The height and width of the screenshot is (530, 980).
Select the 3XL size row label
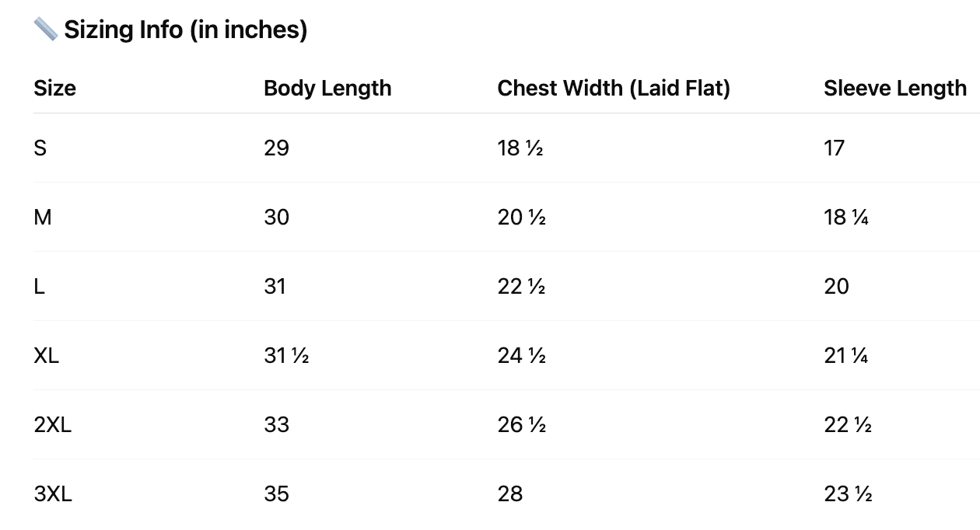click(x=53, y=494)
